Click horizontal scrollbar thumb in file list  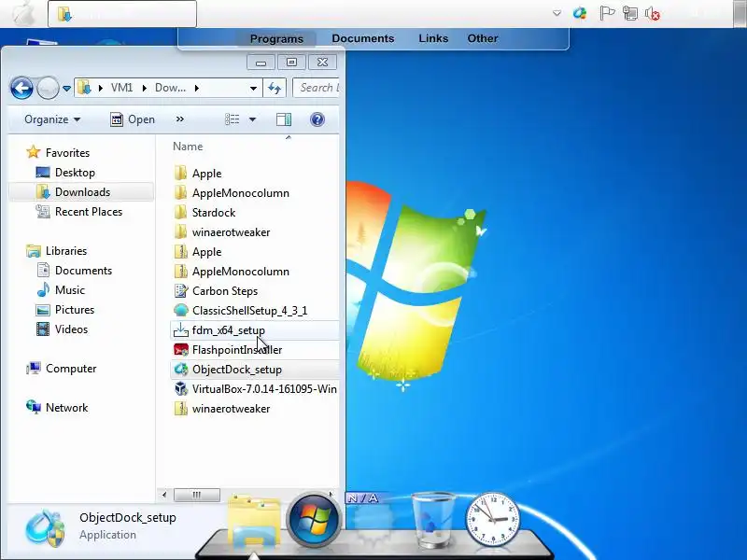pos(197,495)
